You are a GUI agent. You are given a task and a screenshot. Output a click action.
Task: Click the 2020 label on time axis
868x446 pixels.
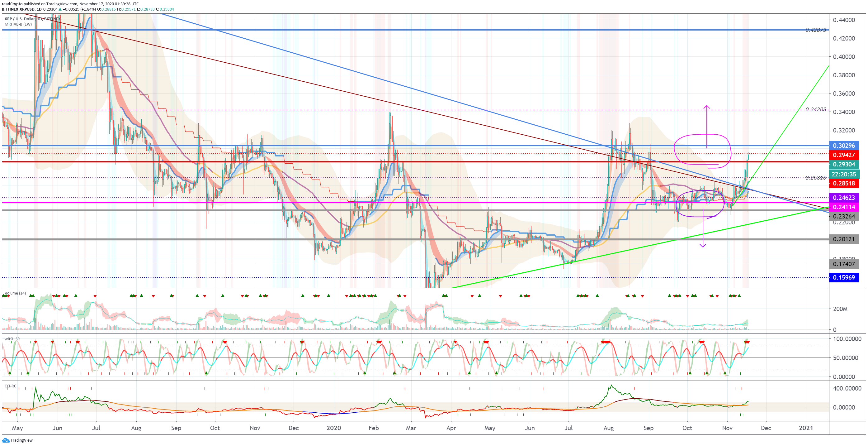coord(333,428)
